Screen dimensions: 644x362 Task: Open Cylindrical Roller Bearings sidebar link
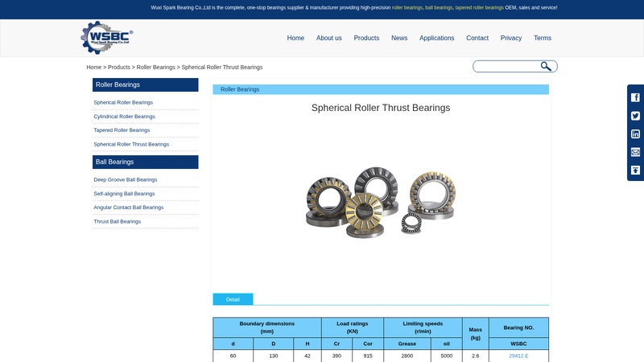(x=125, y=117)
